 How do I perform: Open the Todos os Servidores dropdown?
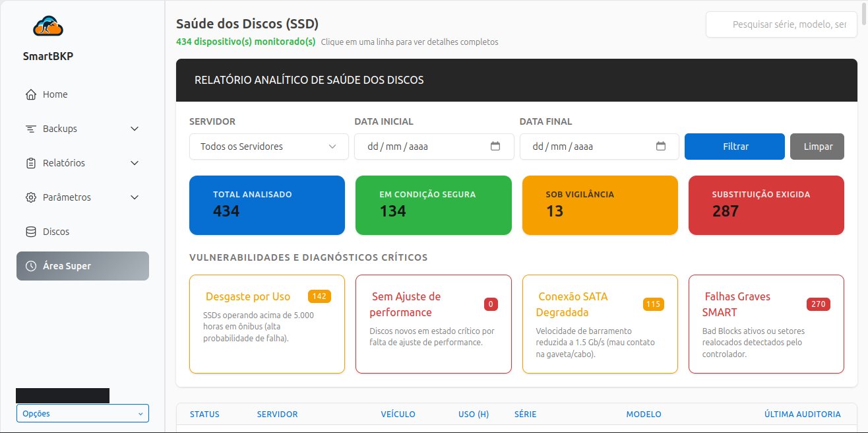pos(269,147)
